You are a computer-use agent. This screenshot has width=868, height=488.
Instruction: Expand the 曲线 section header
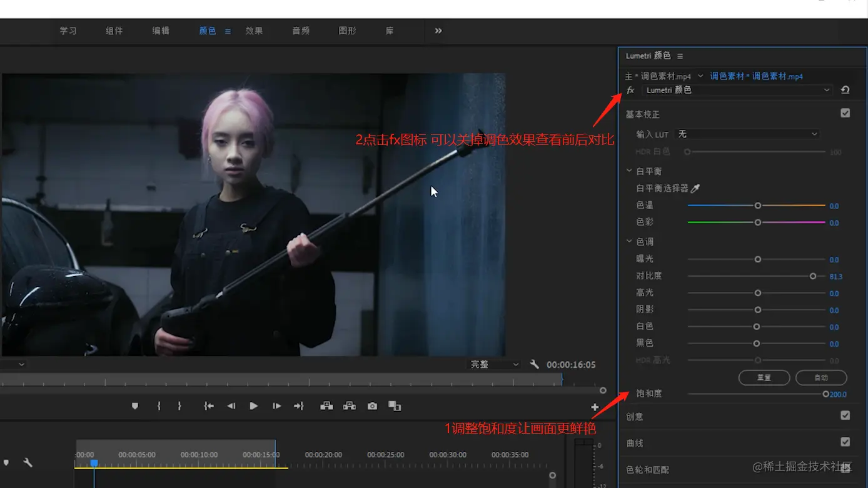(x=635, y=443)
